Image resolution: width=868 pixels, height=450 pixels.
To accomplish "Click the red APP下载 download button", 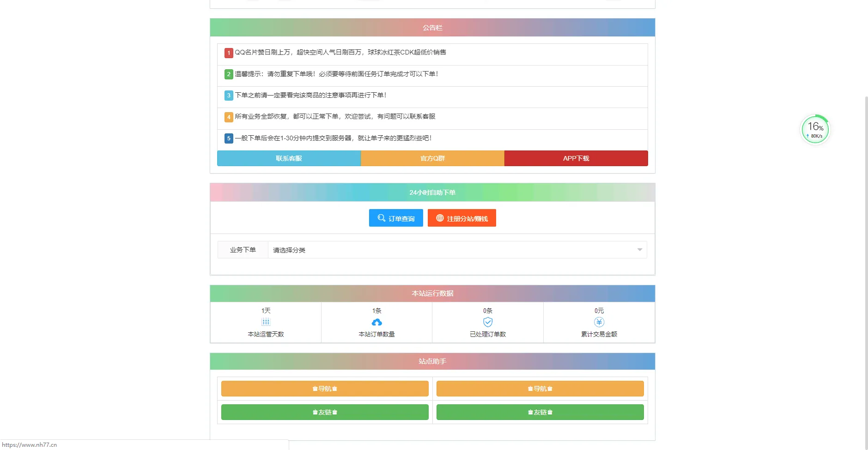I will point(576,158).
